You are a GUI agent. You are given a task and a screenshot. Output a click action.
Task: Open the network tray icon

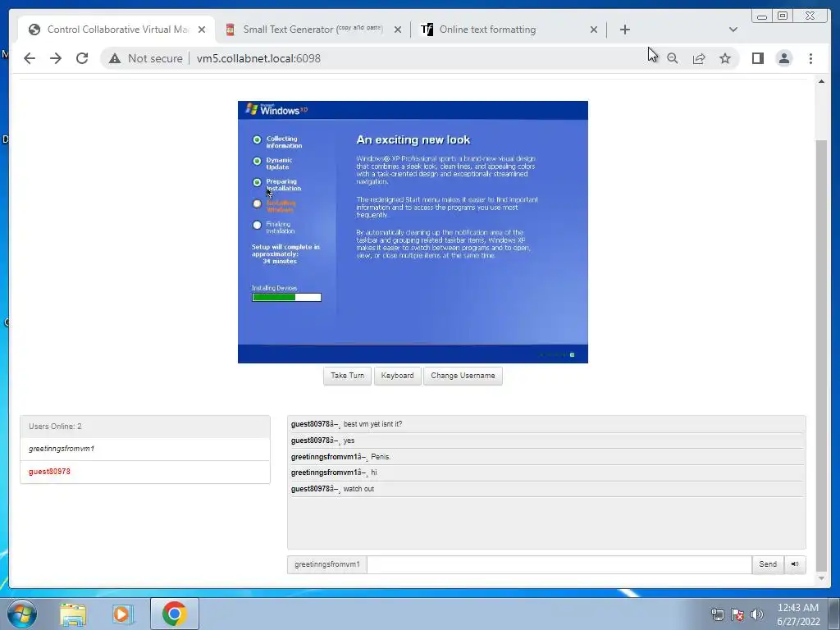(x=717, y=614)
